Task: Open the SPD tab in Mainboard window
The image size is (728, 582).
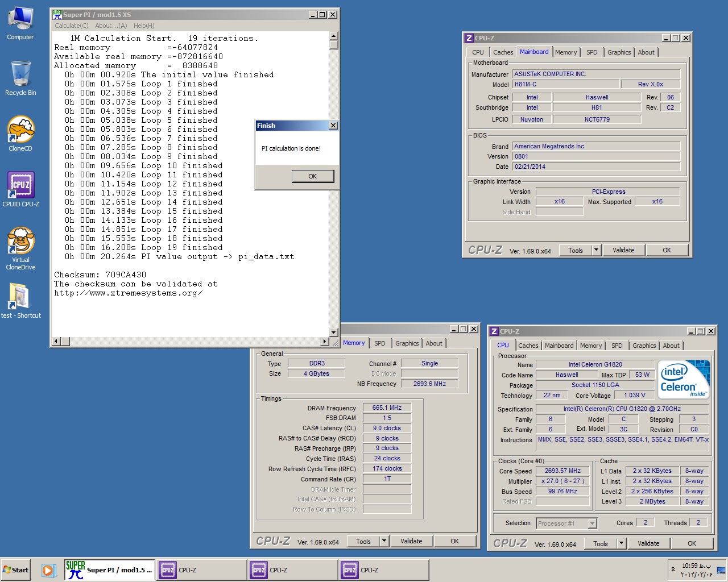Action: point(591,52)
